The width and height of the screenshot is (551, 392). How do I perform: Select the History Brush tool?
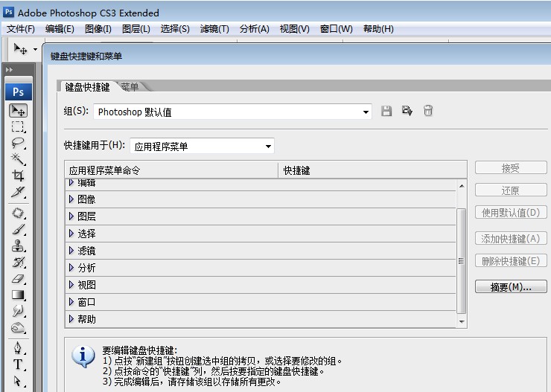(x=19, y=262)
